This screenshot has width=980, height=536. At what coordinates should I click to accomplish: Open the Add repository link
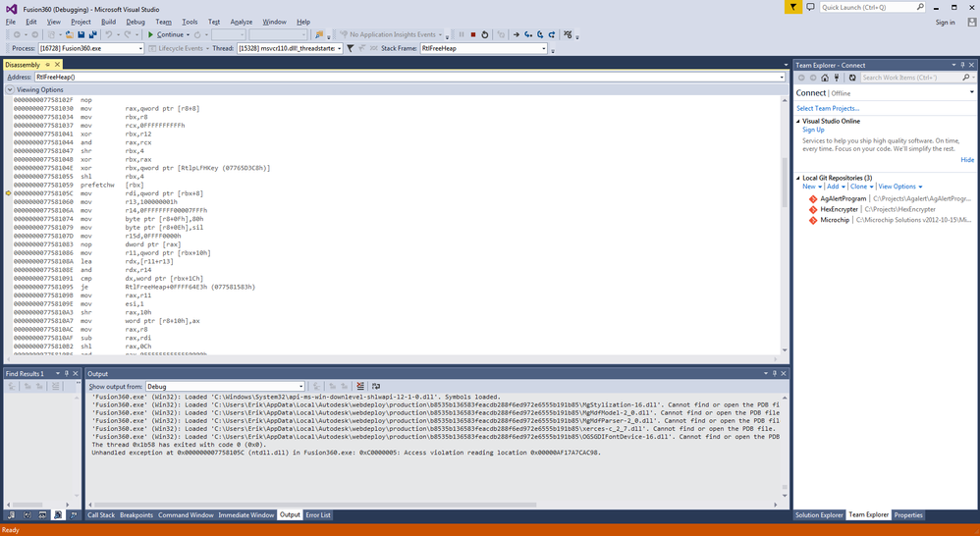836,187
